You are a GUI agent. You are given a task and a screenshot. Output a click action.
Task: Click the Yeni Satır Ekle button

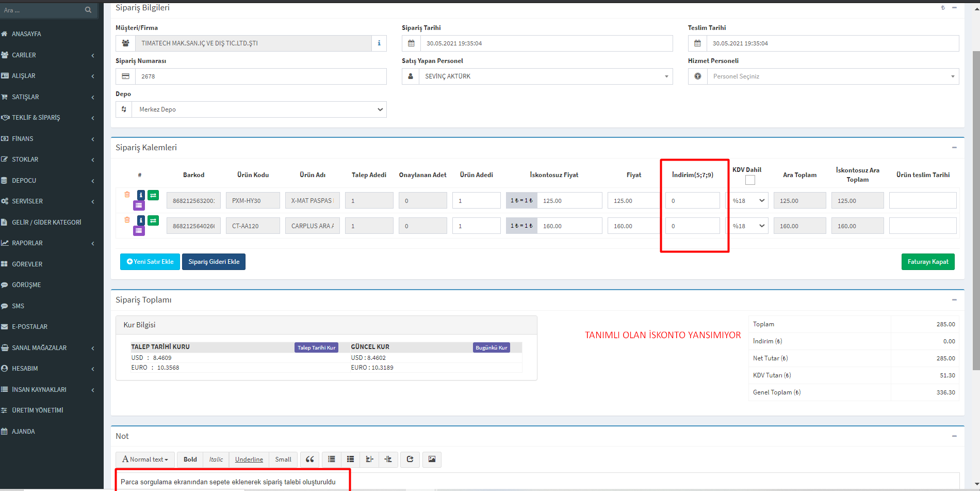150,262
